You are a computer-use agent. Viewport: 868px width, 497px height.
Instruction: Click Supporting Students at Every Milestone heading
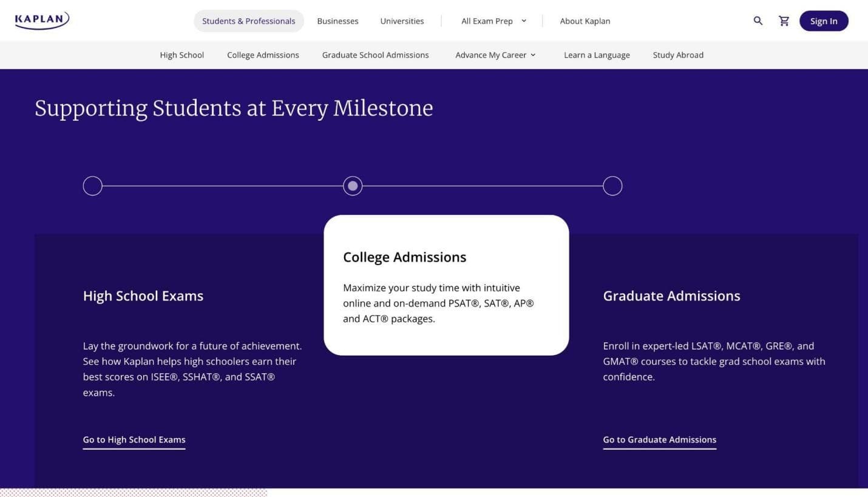point(234,108)
